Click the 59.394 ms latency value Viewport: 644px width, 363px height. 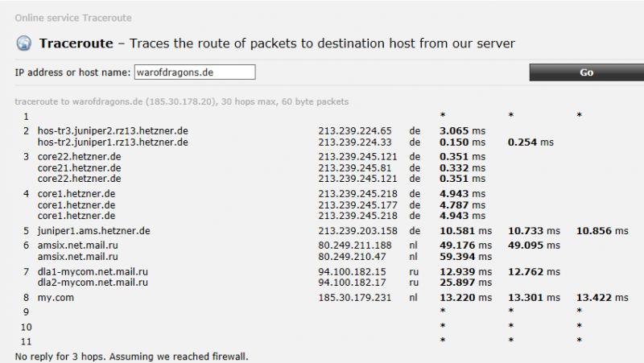tap(466, 257)
